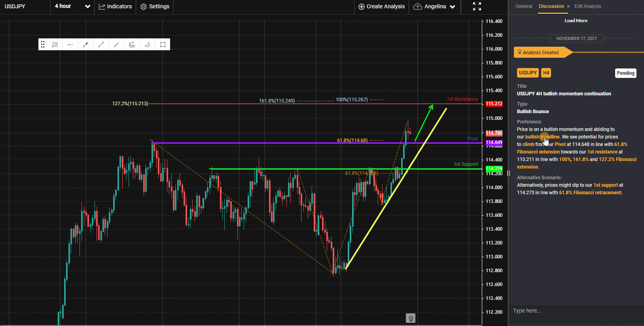
Task: Select the trend line segment tool
Action: pos(101,44)
